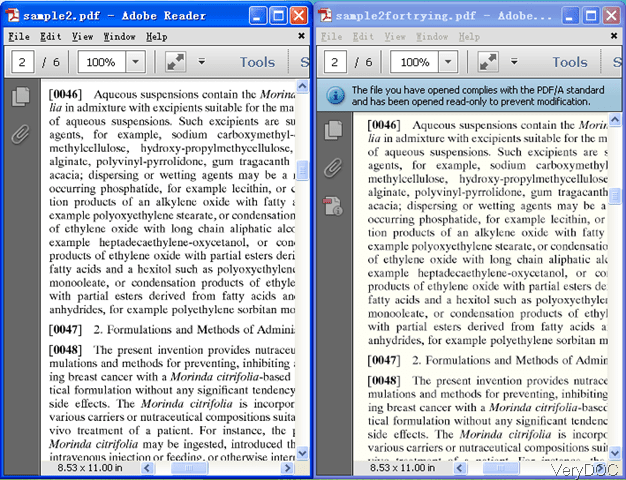The width and height of the screenshot is (626, 480).
Task: Open Attachments paperclip panel in sample2fortrying.pdf window
Action: click(x=333, y=167)
